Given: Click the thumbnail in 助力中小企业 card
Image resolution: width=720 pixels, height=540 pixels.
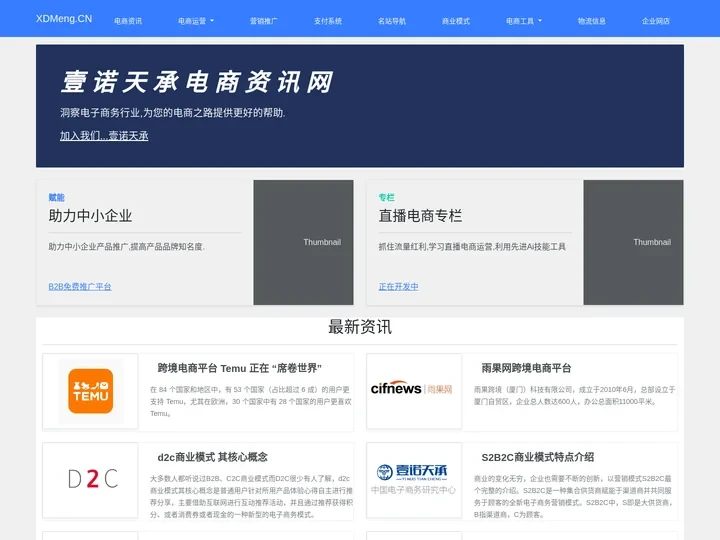Looking at the screenshot, I should (x=304, y=242).
